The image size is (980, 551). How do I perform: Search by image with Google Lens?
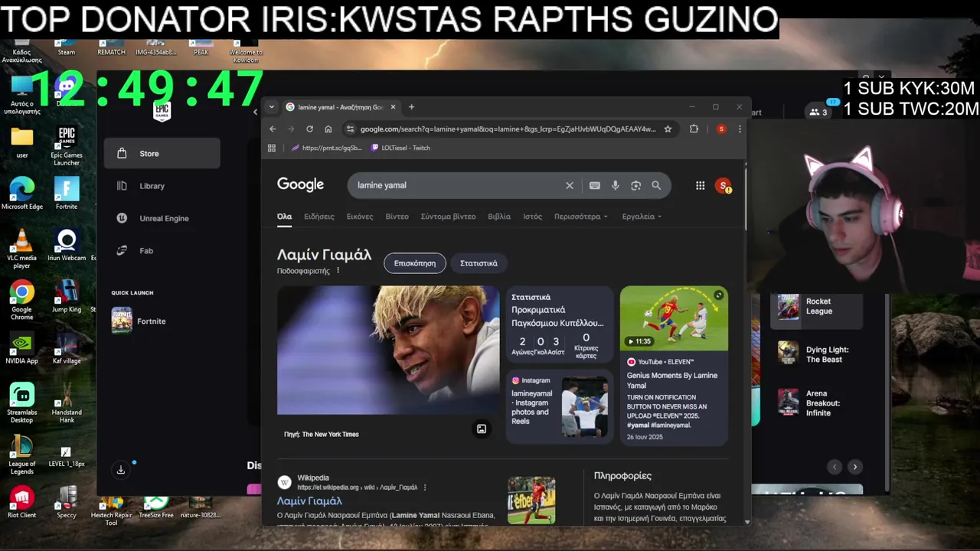pos(635,185)
